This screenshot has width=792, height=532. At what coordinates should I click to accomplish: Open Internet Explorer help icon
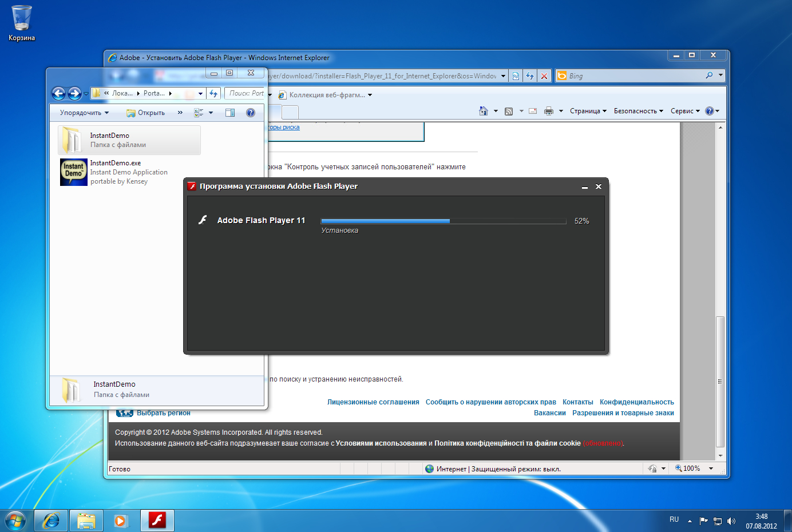click(710, 111)
